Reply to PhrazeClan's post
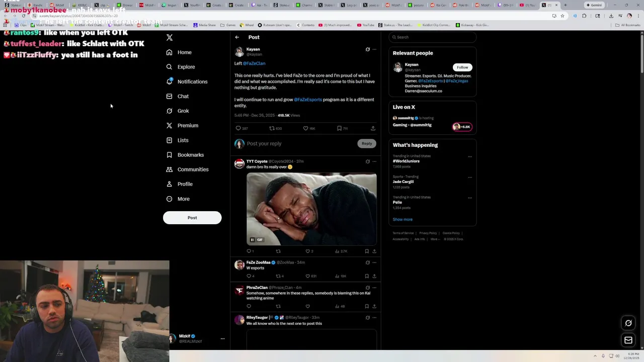The width and height of the screenshot is (644, 362). click(x=249, y=306)
